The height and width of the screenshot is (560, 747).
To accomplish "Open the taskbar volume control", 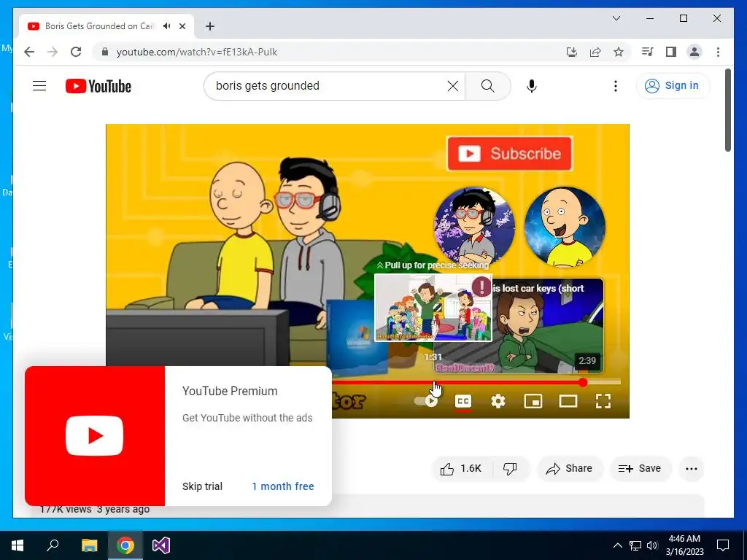I will click(652, 545).
